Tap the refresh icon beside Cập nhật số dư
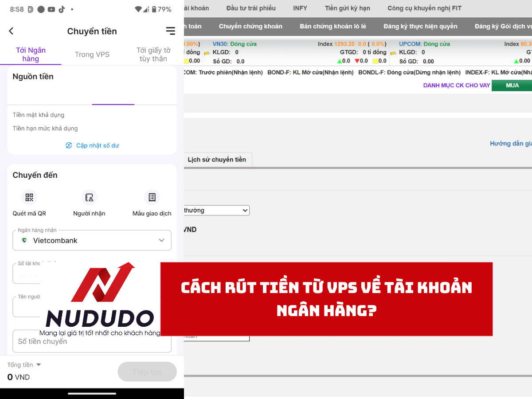Screen dimensions: 532x399 69,145
